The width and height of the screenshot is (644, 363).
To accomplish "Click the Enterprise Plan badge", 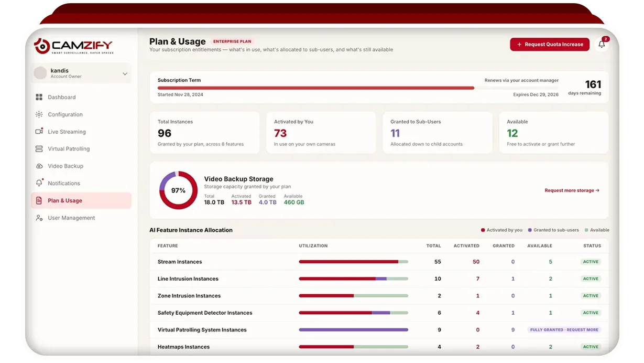I will 232,41.
